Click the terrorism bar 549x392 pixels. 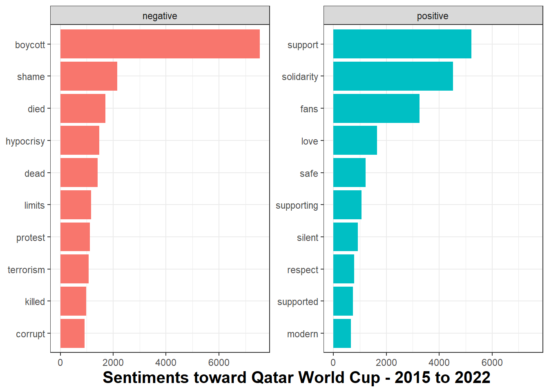tap(74, 269)
